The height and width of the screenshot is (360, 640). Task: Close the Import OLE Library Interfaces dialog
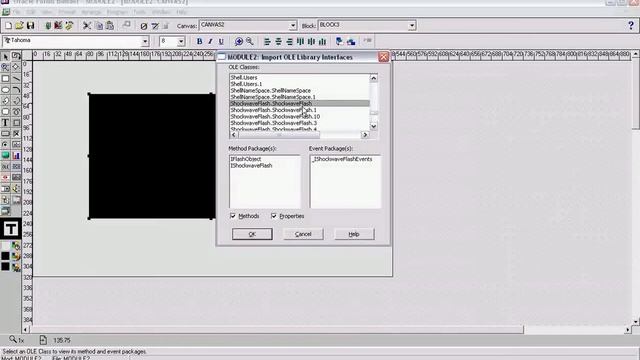tap(383, 57)
